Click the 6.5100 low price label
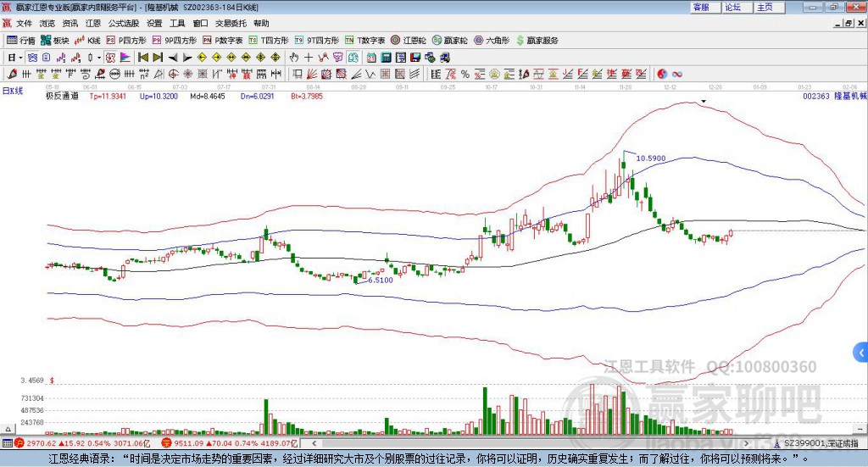 [x=381, y=280]
